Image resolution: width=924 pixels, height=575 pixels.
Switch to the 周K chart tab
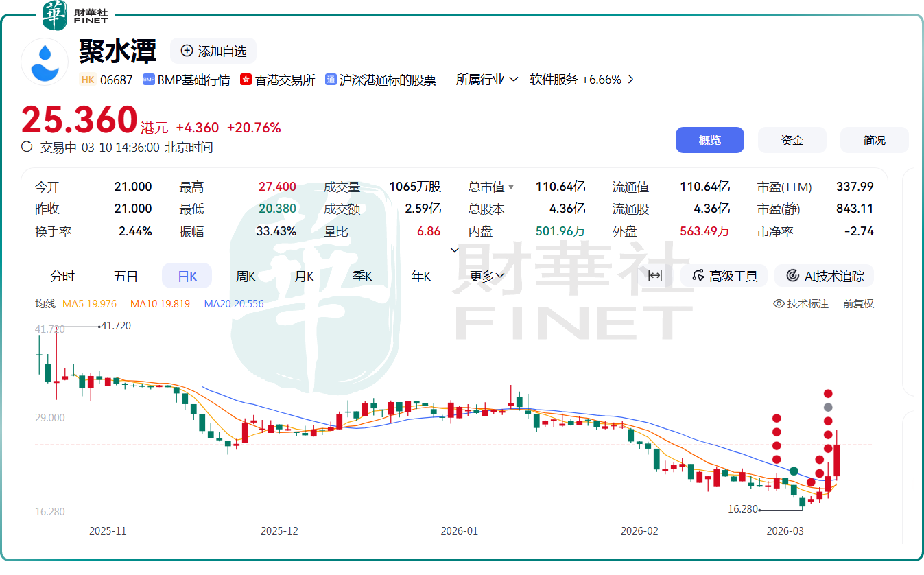[x=246, y=276]
